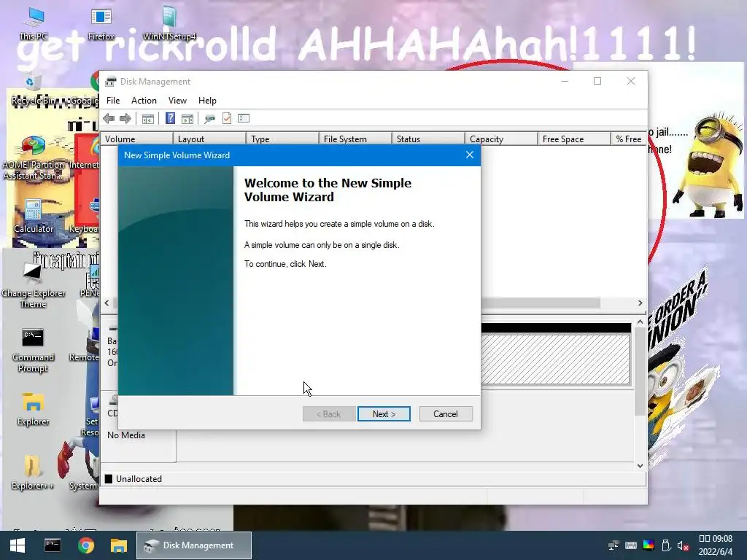Select Change Explorer Theme desktop icon

coord(33,286)
